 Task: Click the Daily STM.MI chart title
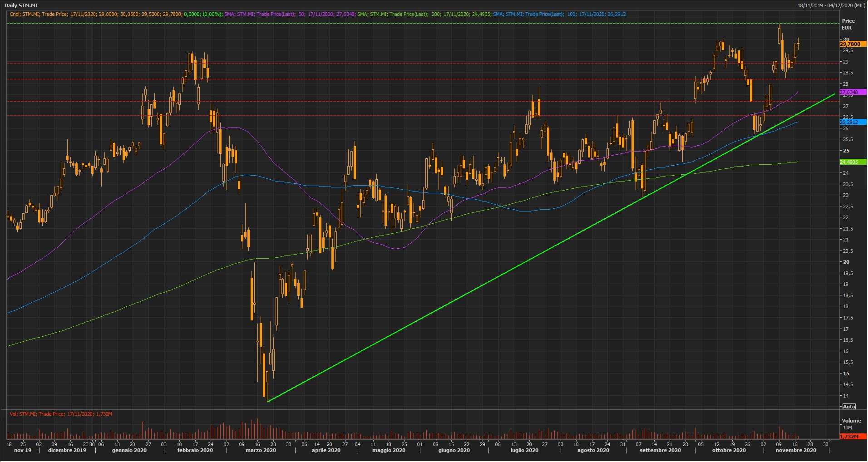[22, 5]
